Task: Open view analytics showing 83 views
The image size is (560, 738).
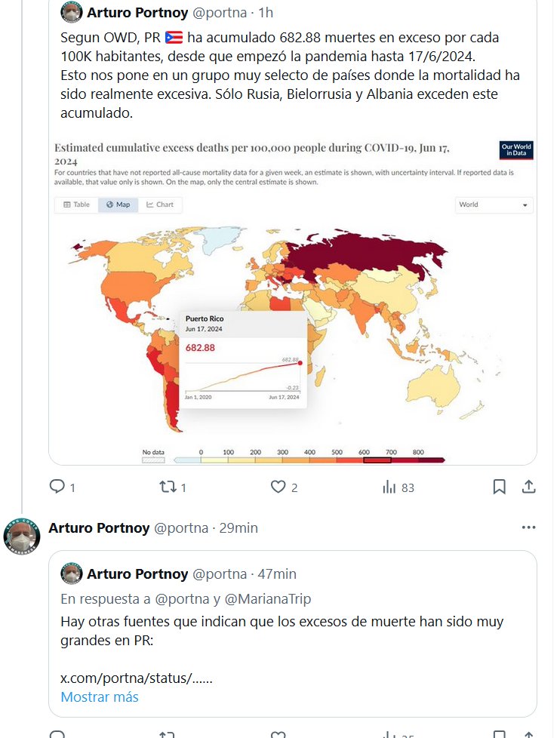Action: point(389,487)
